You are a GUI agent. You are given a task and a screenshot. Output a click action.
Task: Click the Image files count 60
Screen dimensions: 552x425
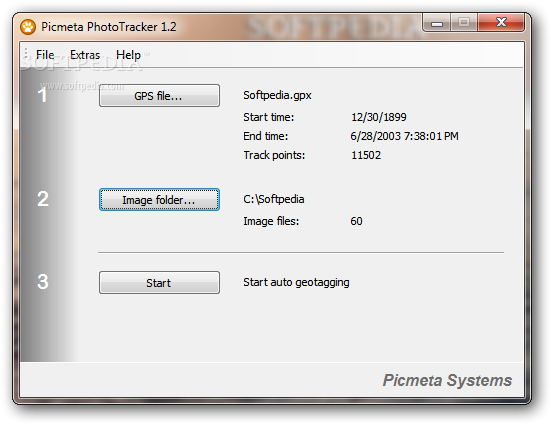click(x=356, y=221)
